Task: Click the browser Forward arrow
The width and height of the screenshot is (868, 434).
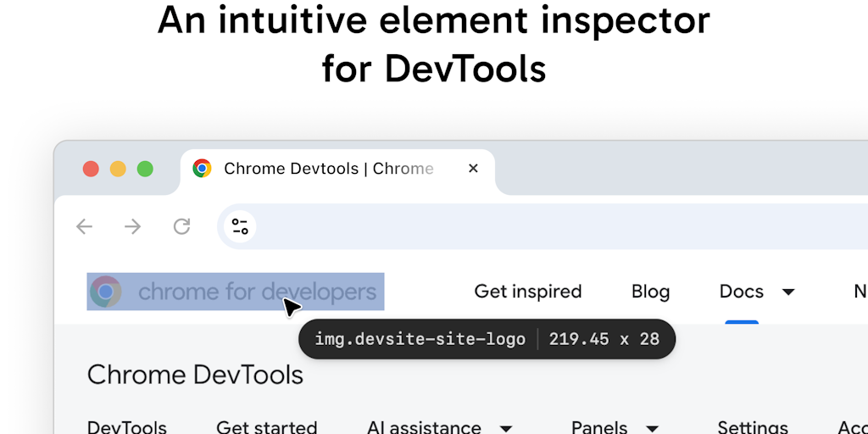Action: (132, 226)
